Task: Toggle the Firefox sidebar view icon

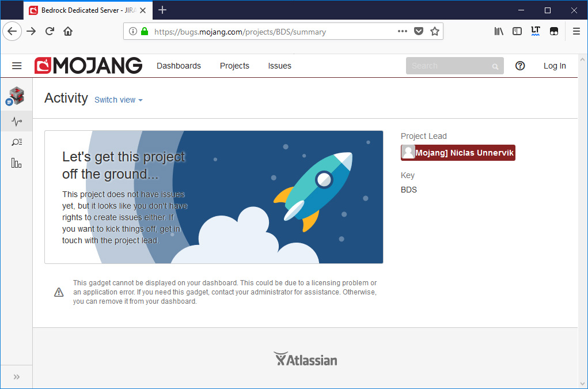Action: point(517,32)
